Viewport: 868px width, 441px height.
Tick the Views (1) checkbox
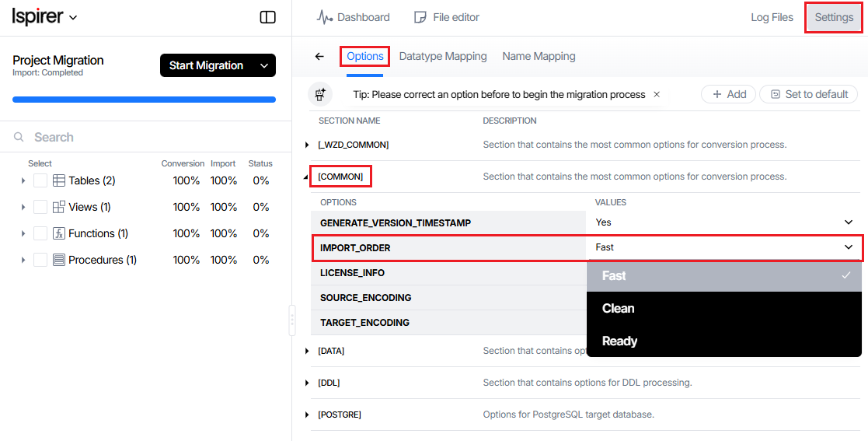pyautogui.click(x=40, y=207)
